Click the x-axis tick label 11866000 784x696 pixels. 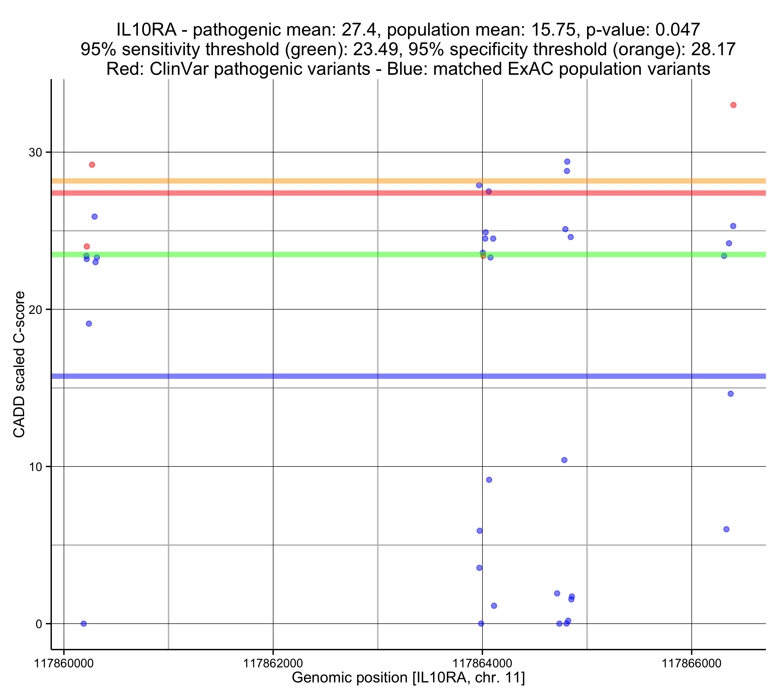[691, 663]
